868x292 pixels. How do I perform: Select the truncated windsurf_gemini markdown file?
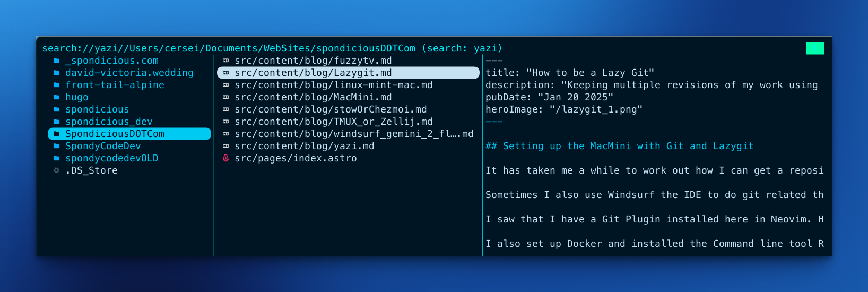(x=354, y=134)
